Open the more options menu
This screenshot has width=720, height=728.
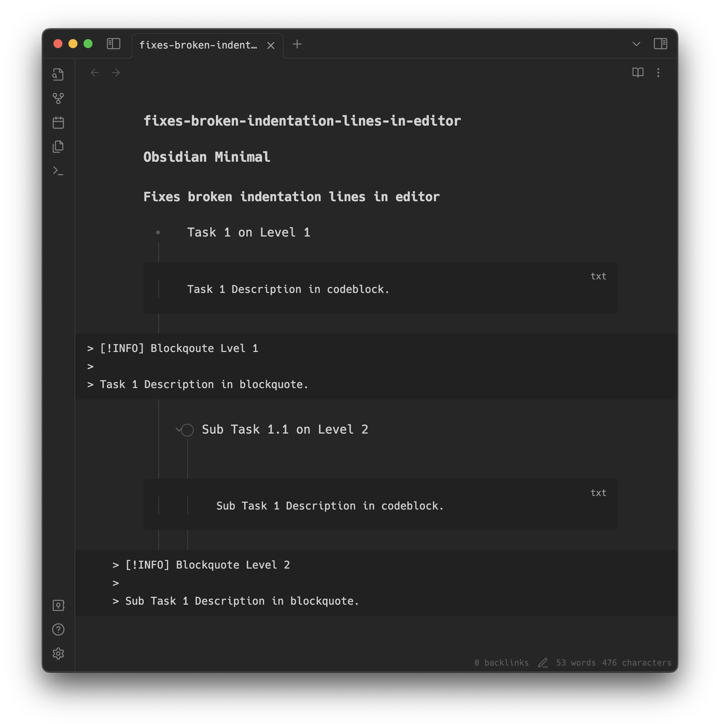659,73
